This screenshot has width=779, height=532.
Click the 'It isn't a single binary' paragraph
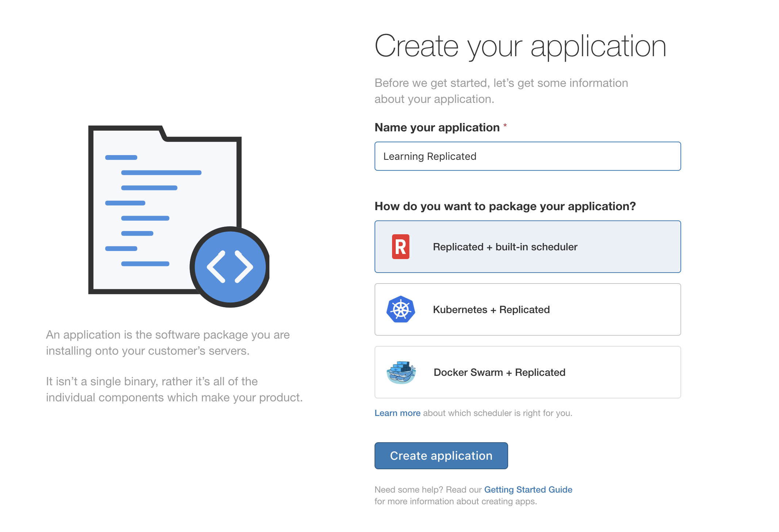click(x=174, y=389)
